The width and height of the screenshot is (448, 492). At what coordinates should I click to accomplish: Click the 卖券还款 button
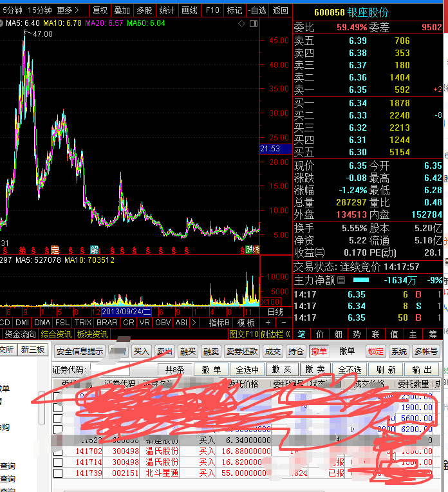(x=242, y=352)
